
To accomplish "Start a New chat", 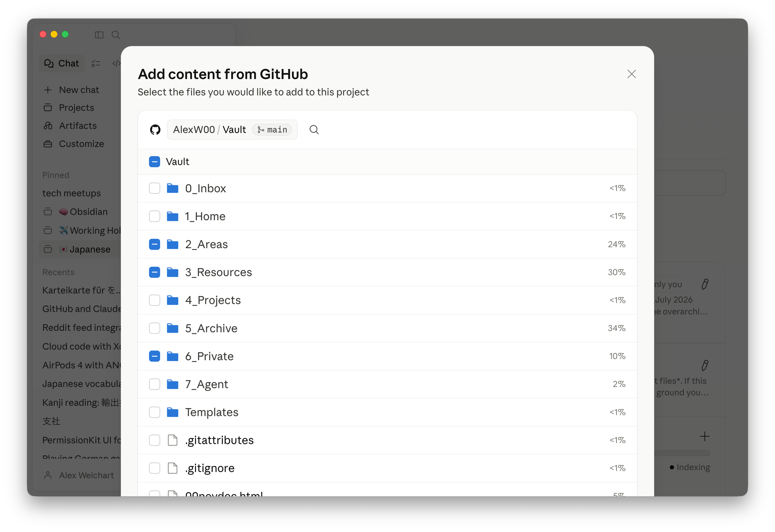I will pos(79,90).
